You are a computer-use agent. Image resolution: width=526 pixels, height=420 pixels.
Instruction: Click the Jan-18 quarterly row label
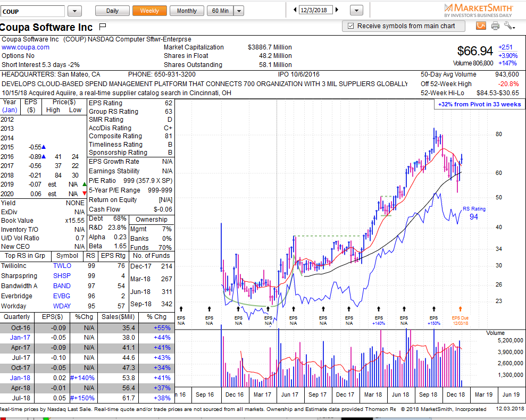pyautogui.click(x=20, y=377)
